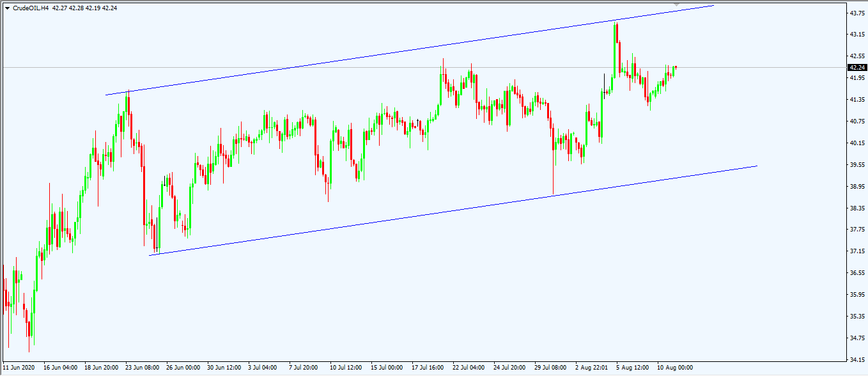Click the gray chart shift marker triangle

pos(677,4)
